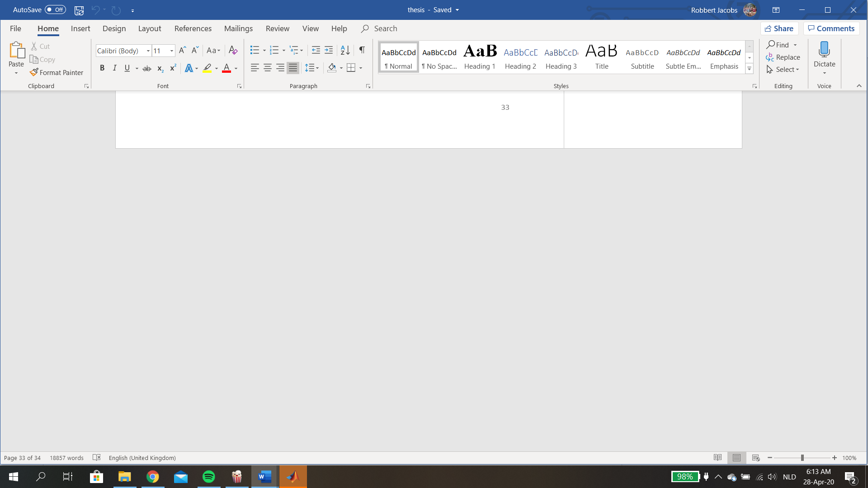This screenshot has width=868, height=488.
Task: Apply strikethrough formatting
Action: 147,68
